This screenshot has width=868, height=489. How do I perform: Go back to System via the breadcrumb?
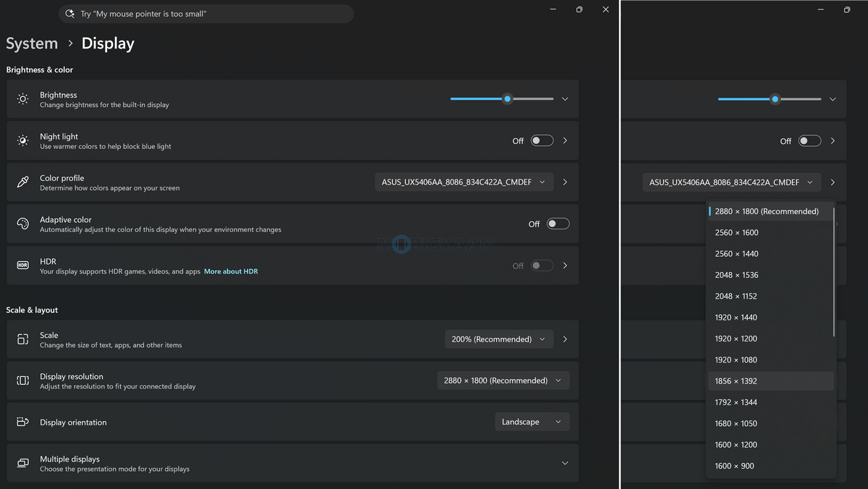(32, 43)
